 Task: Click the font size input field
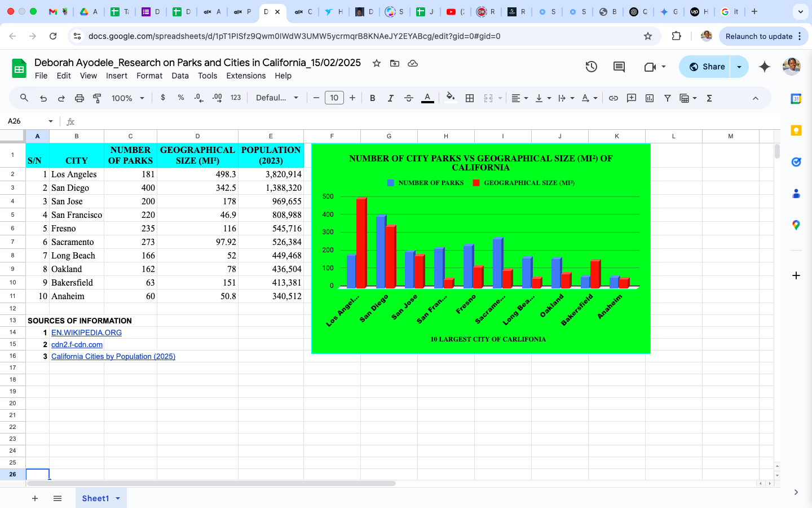coord(334,98)
